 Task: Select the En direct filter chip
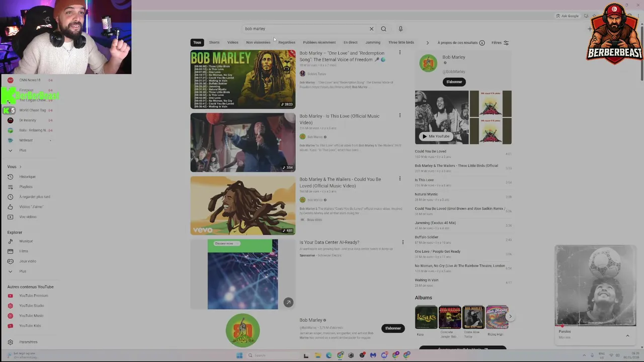(350, 42)
